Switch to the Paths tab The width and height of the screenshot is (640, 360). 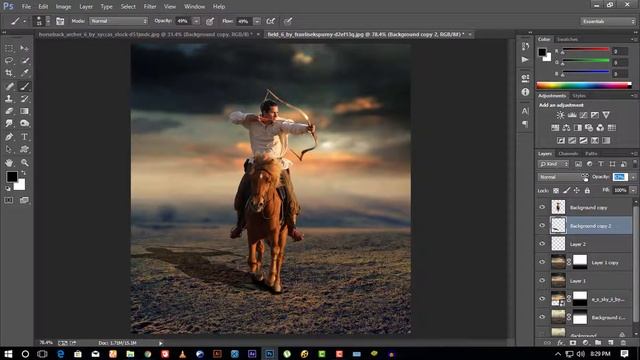(x=591, y=153)
